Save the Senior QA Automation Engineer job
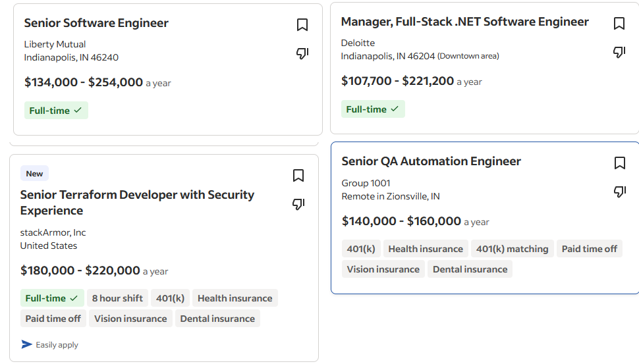Screen dimensions: 639x364 click(x=619, y=163)
